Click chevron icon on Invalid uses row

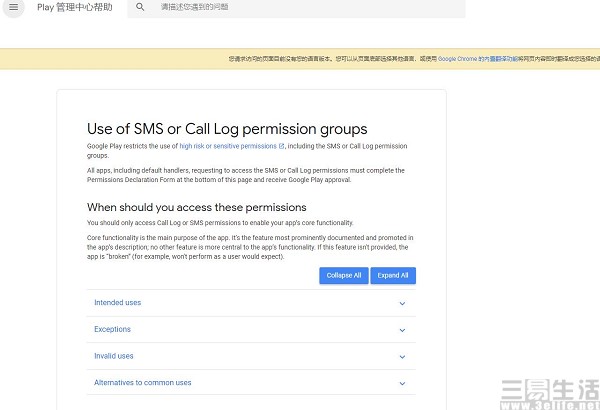click(x=402, y=357)
